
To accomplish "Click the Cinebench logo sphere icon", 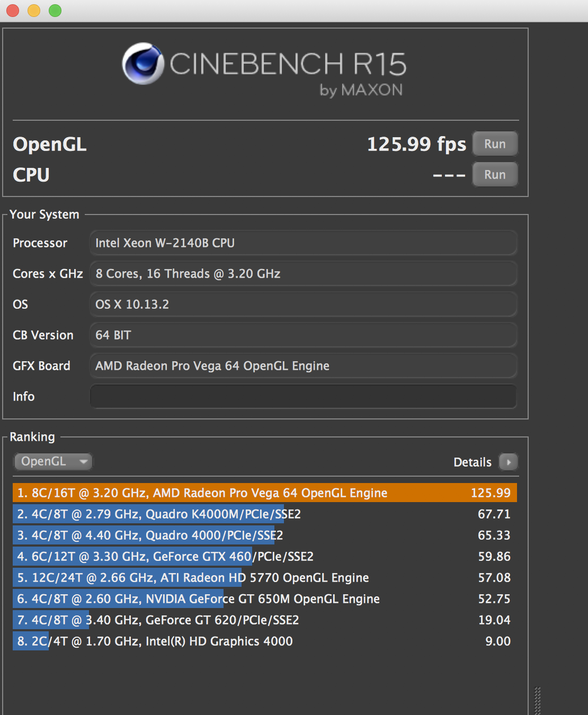I will (x=142, y=64).
